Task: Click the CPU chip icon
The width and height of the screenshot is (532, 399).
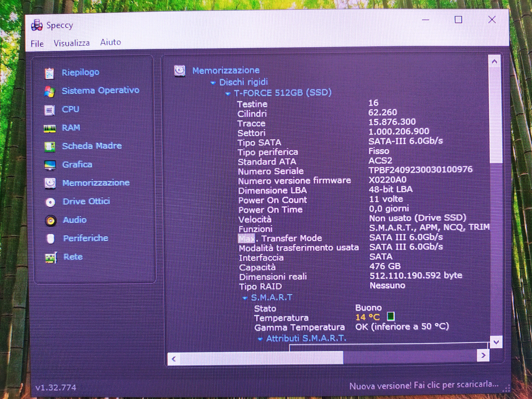Action: click(x=50, y=110)
